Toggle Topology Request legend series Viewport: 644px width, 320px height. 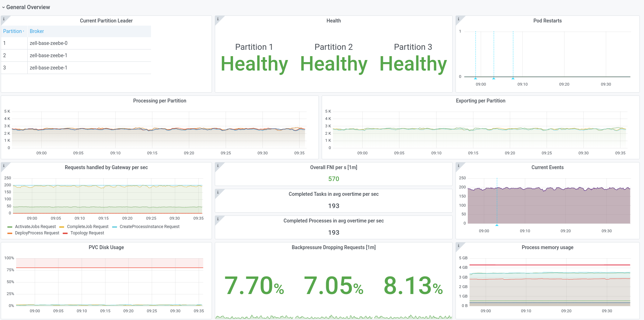(87, 233)
